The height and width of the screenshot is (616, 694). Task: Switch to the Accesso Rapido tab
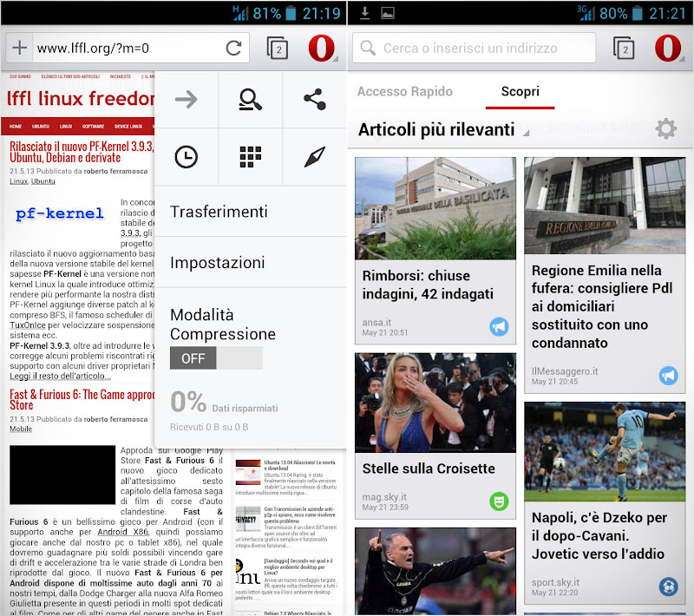tap(405, 91)
